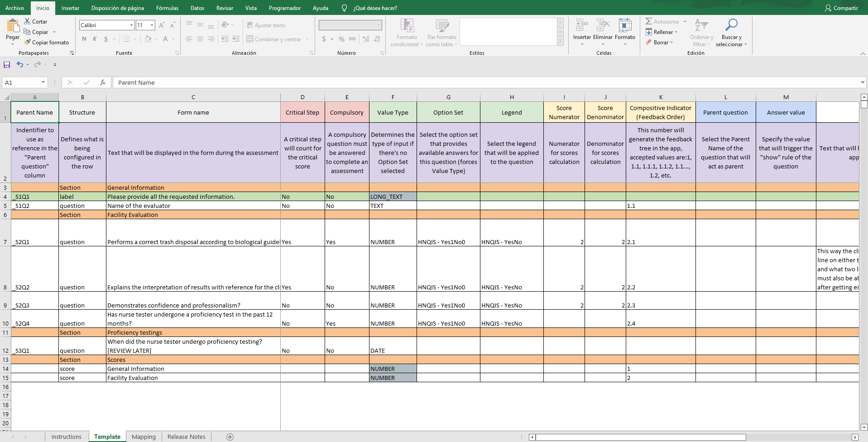This screenshot has width=868, height=442.
Task: Click Copiar formato paintbrush icon
Action: (27, 42)
